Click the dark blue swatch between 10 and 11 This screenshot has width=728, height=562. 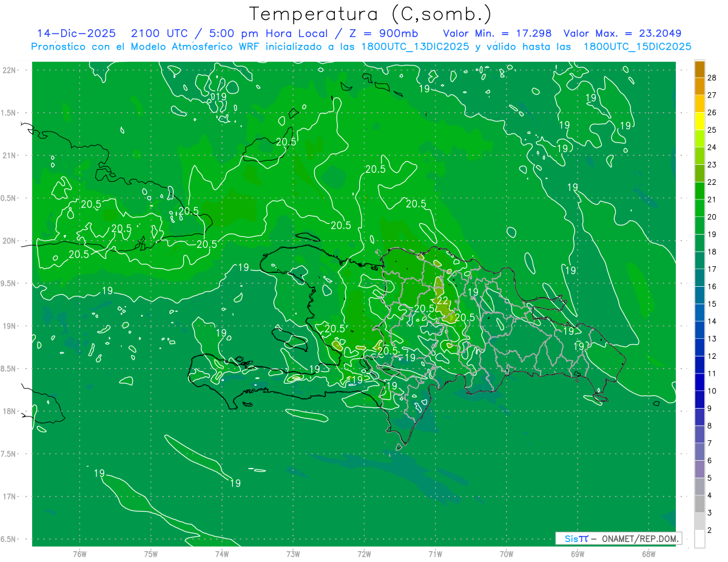click(699, 382)
